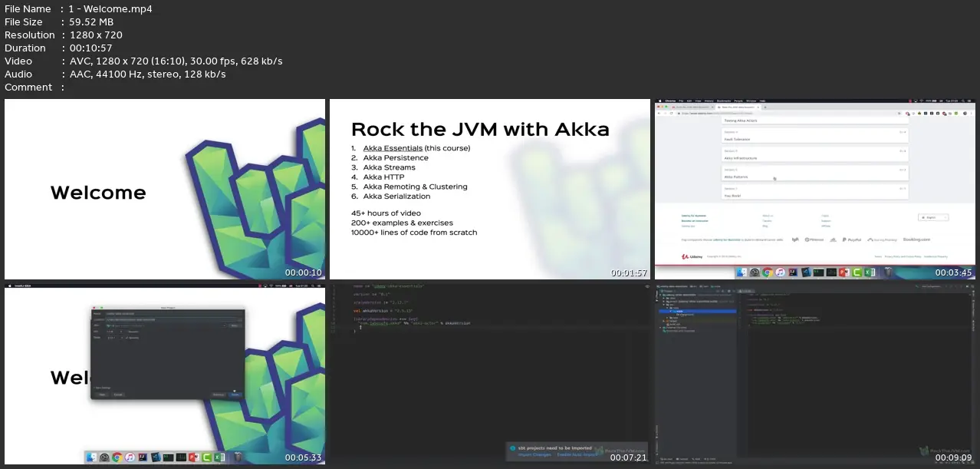This screenshot has width=980, height=469.
Task: Click the Akka HTTP list item on slide
Action: click(383, 177)
